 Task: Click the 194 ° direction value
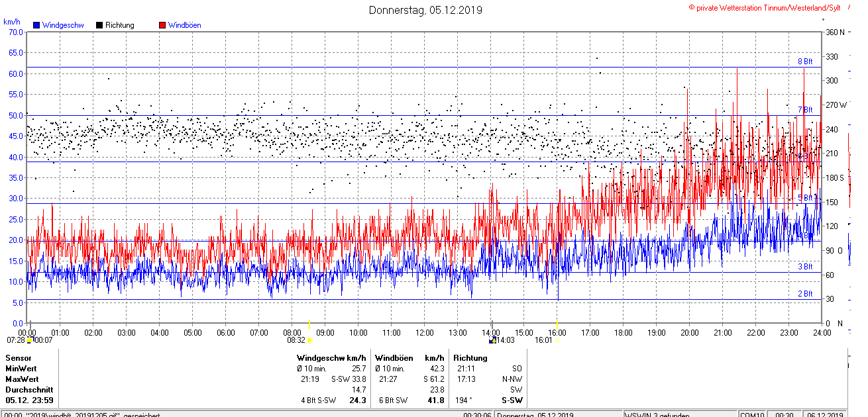(463, 400)
